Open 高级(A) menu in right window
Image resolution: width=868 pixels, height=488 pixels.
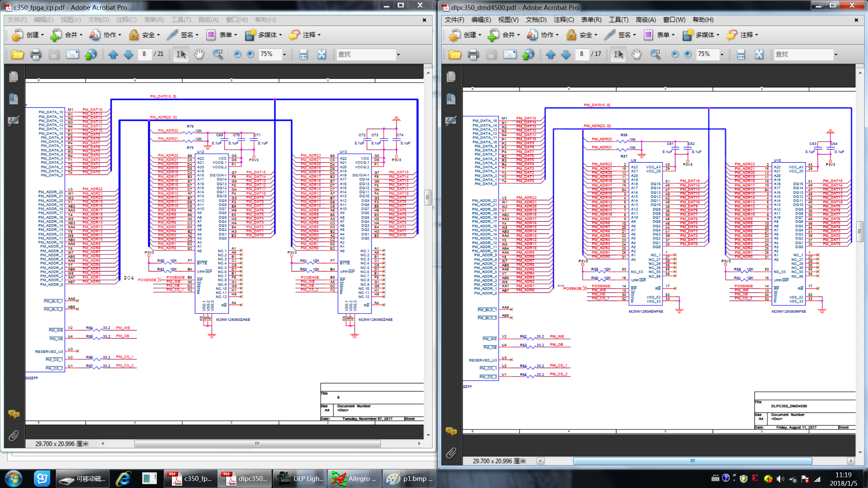pos(646,20)
